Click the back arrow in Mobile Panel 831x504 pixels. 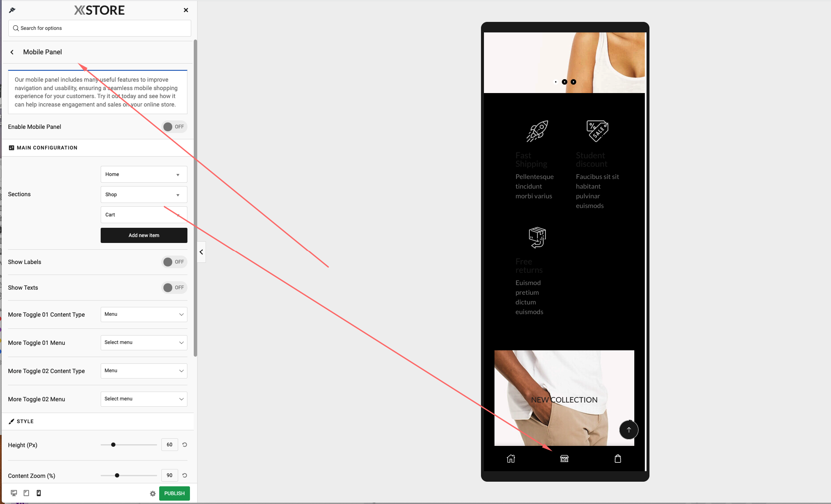click(x=12, y=52)
